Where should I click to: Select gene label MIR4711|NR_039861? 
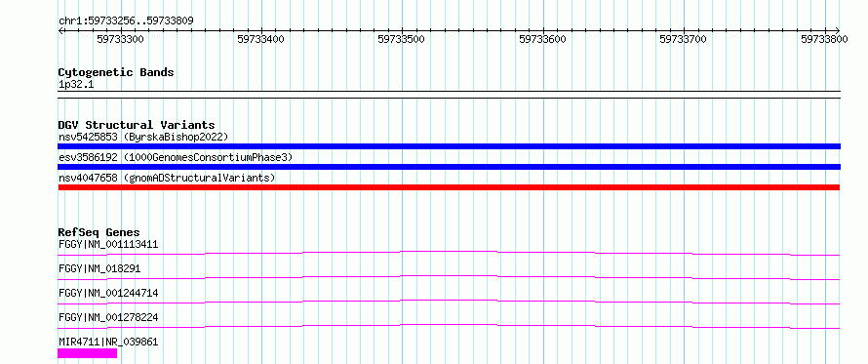108,342
